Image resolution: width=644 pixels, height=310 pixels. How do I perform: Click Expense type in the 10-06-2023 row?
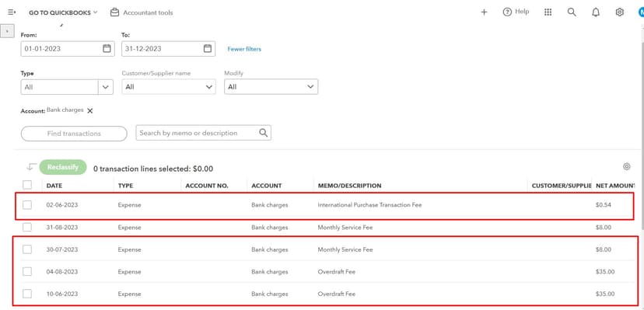click(129, 294)
